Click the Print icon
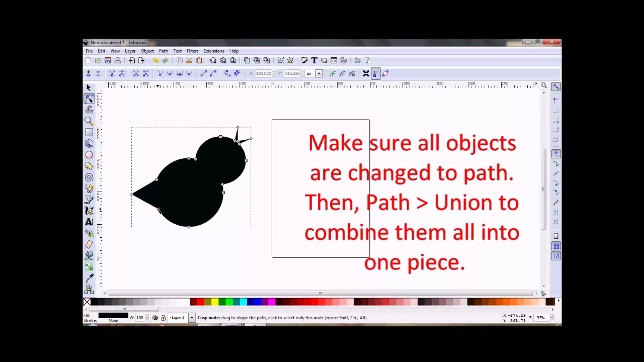The height and width of the screenshot is (362, 644). 117,60
